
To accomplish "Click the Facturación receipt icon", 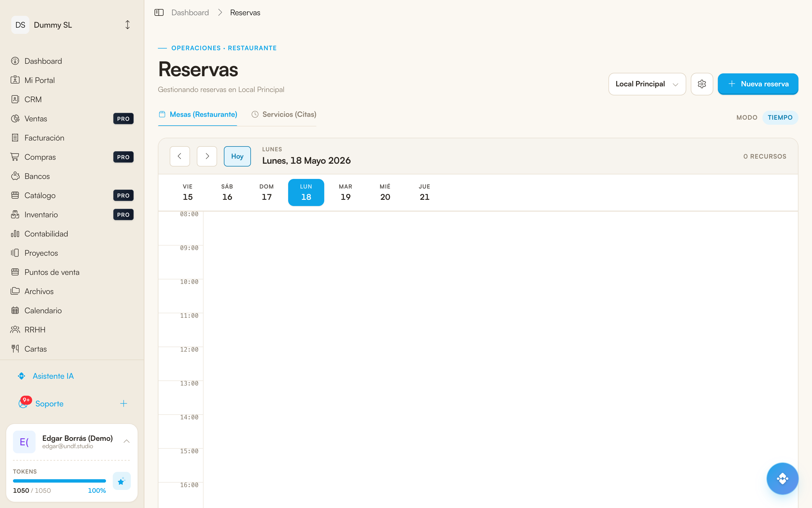I will coord(15,137).
